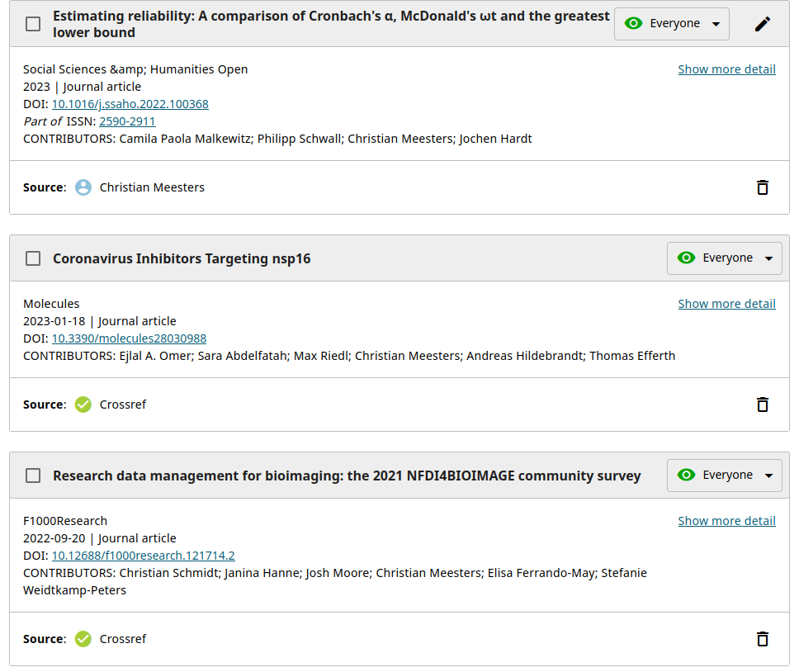The image size is (799, 672).
Task: Click trash icon for Coronavirus Inhibitors entry
Action: click(x=763, y=405)
